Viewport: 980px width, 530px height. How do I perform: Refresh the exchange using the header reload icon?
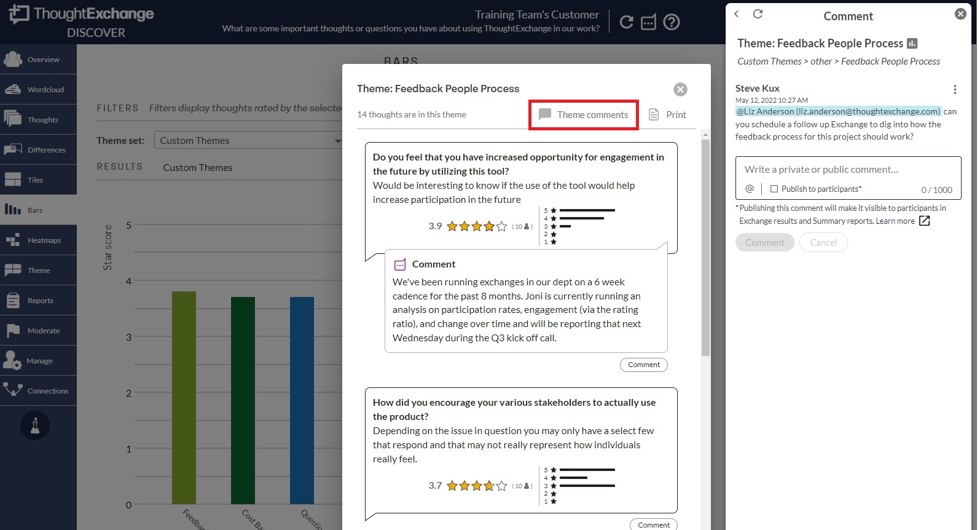(626, 22)
